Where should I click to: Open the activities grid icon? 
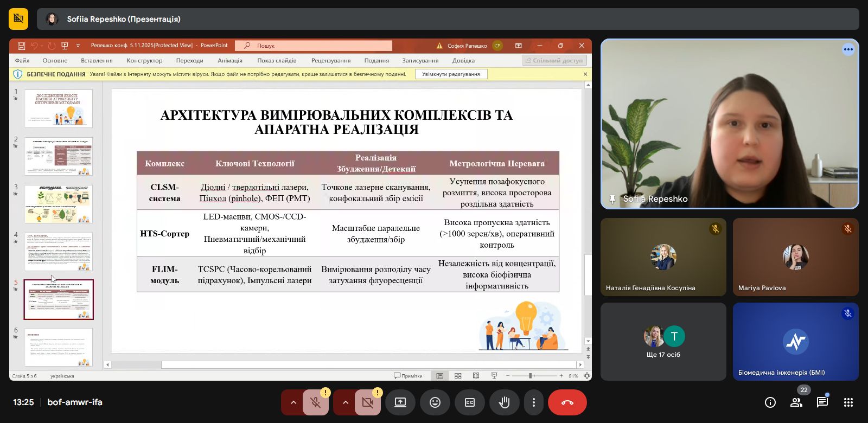coord(848,402)
